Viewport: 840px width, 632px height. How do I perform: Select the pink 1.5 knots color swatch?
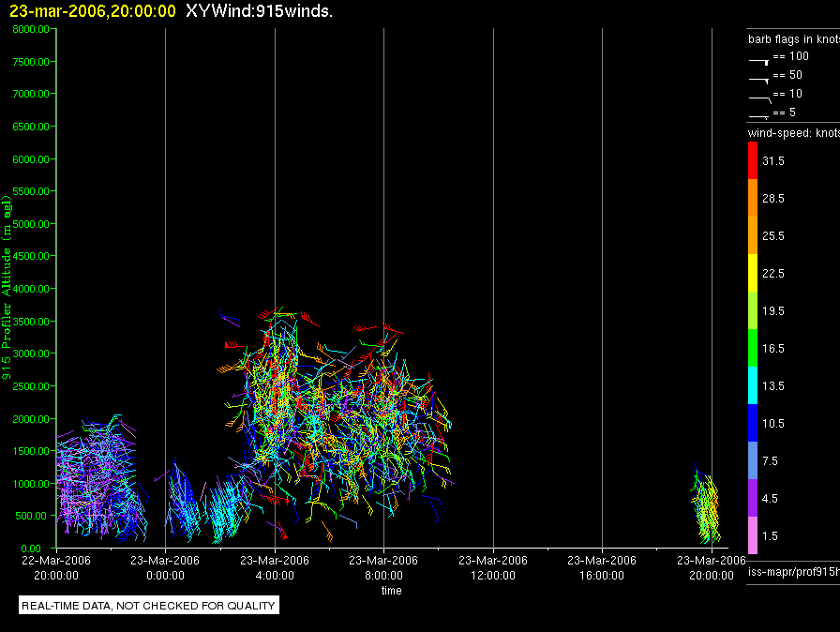753,535
